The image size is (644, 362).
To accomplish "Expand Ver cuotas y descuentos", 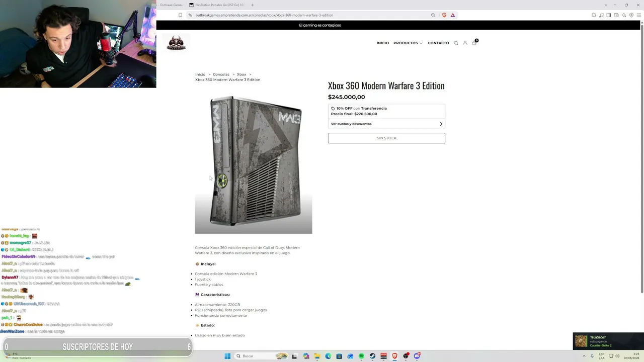I will pyautogui.click(x=386, y=124).
